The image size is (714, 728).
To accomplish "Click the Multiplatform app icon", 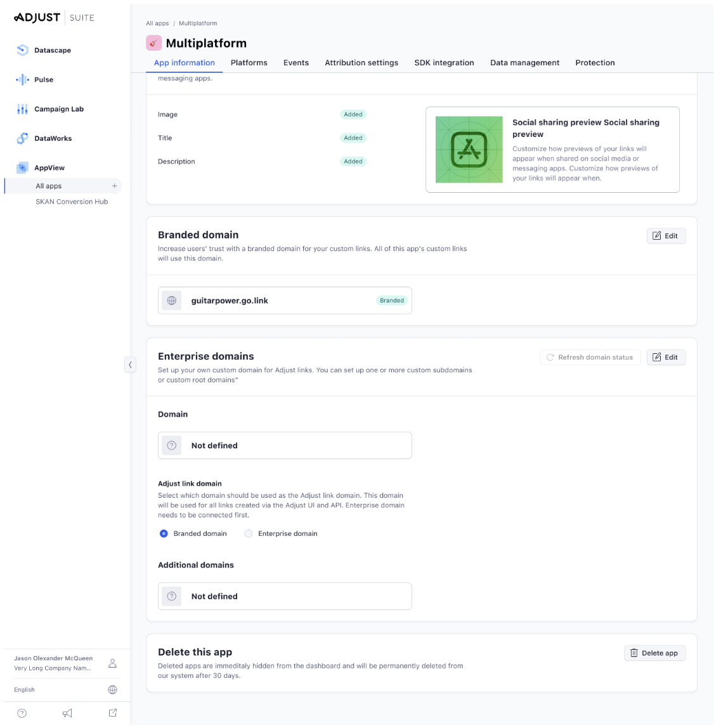I will (153, 43).
